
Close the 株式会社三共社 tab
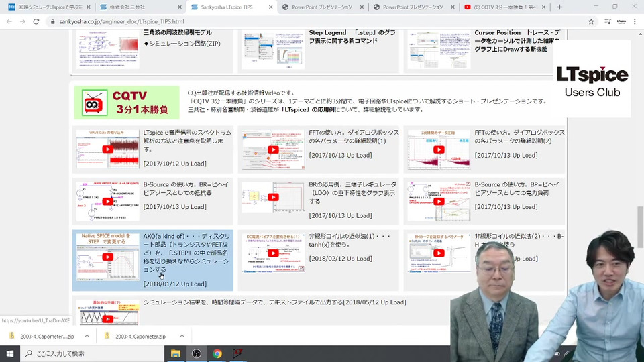click(x=180, y=7)
